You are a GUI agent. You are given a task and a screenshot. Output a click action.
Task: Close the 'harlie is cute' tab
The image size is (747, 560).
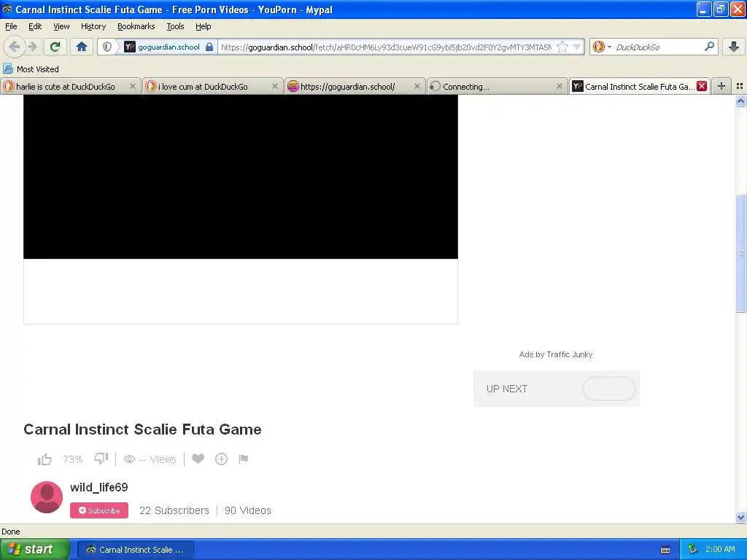133,86
